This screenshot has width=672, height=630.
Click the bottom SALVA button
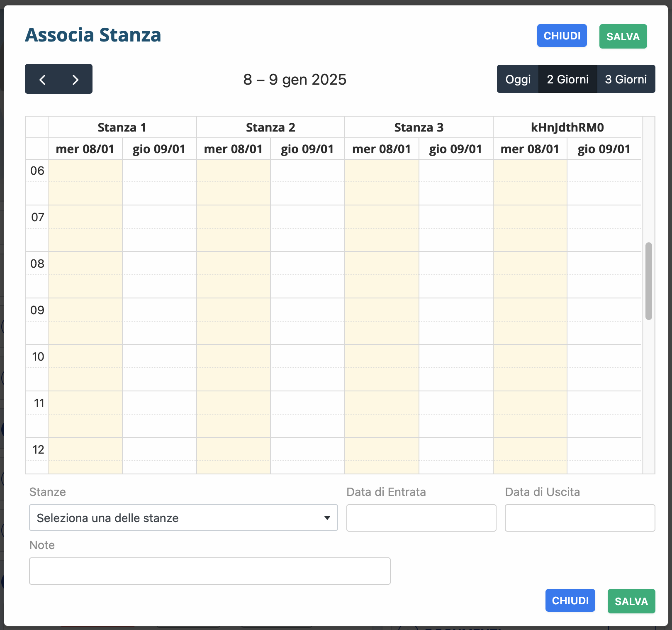coord(631,601)
